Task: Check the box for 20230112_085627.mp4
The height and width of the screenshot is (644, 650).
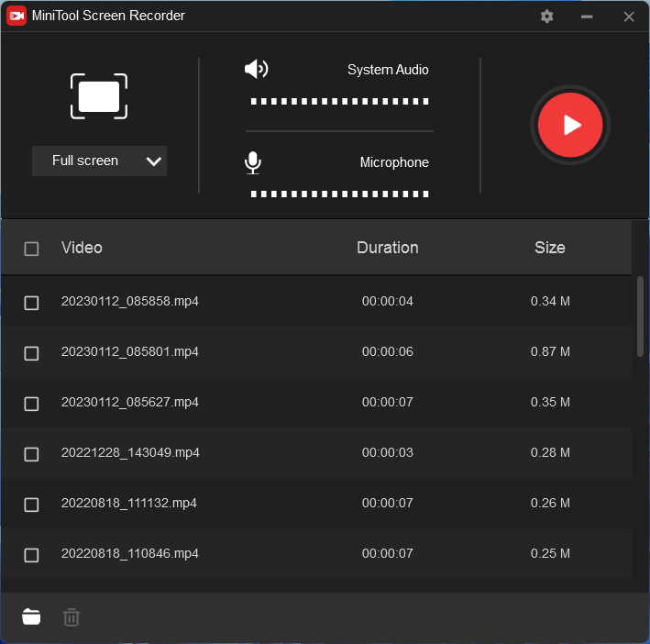Action: pyautogui.click(x=31, y=404)
